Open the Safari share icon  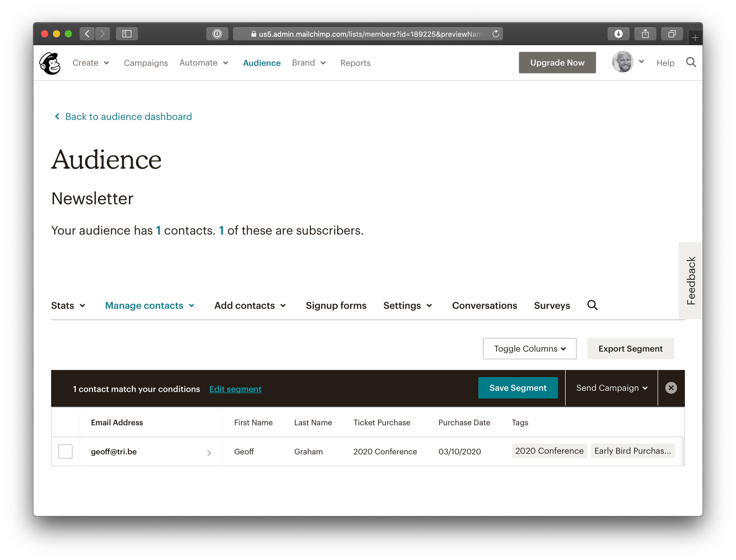click(645, 34)
